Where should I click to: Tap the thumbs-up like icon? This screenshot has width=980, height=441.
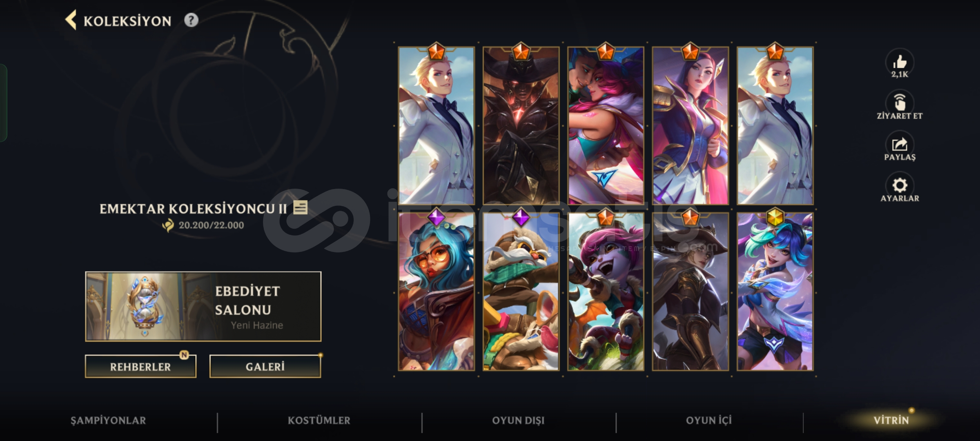click(x=900, y=62)
